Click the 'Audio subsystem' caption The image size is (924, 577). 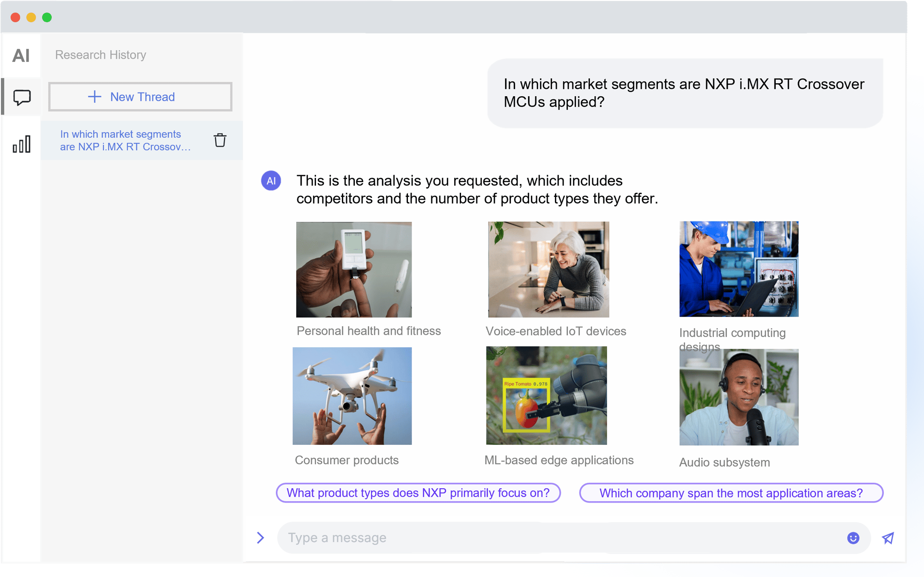[724, 463]
